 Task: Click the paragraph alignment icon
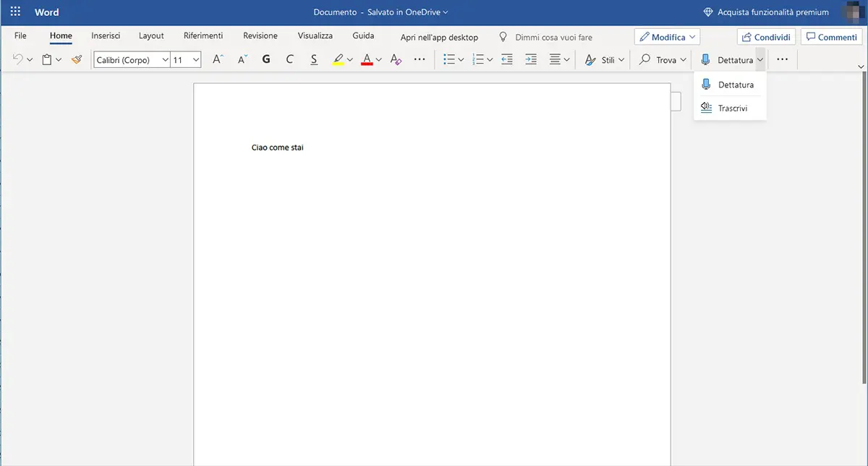555,60
